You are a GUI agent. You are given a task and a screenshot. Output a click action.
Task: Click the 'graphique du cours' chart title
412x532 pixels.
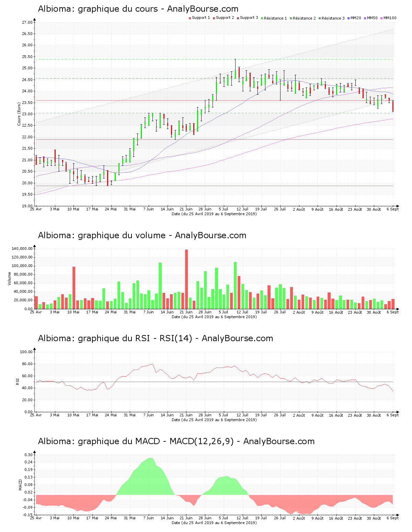138,9
